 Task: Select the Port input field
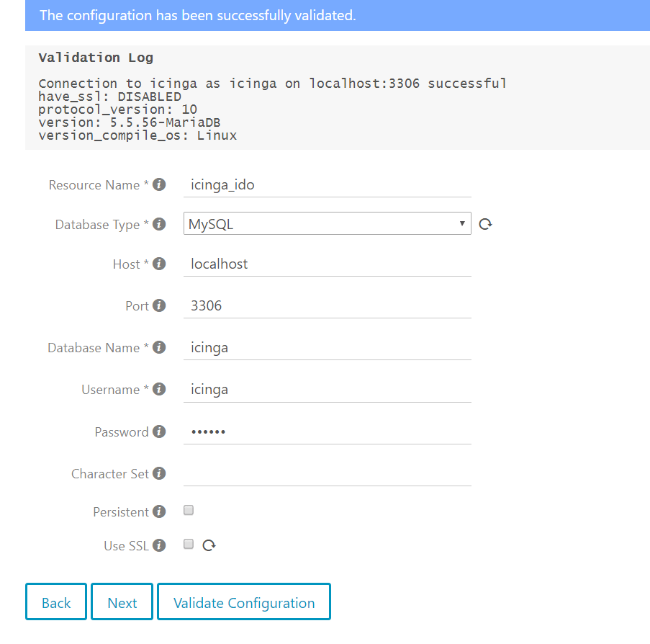327,306
